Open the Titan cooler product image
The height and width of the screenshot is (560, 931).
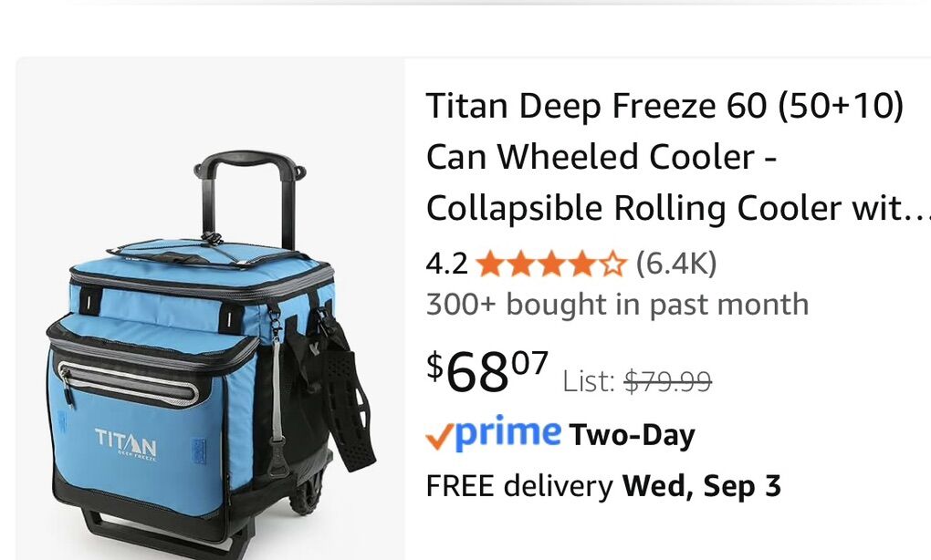[211, 309]
